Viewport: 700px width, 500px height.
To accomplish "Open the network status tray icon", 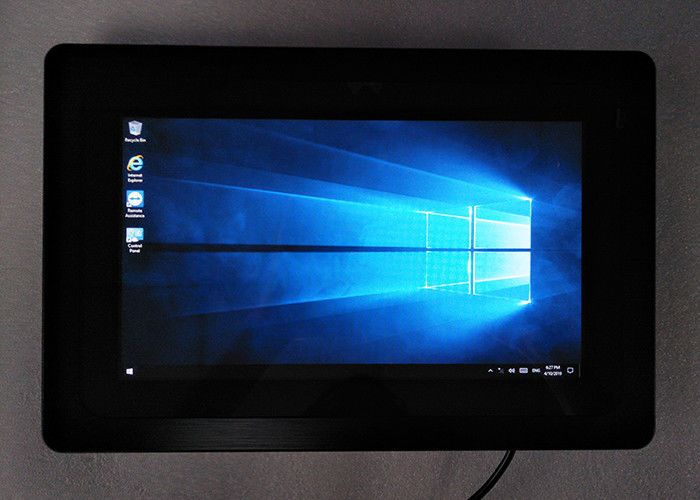I will [x=501, y=371].
